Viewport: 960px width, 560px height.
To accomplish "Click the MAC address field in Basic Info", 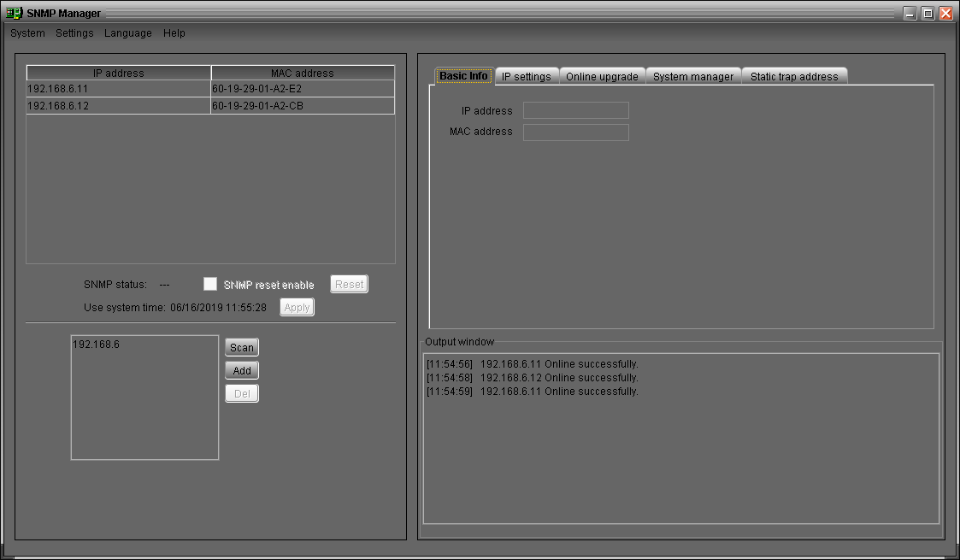I will click(x=576, y=133).
